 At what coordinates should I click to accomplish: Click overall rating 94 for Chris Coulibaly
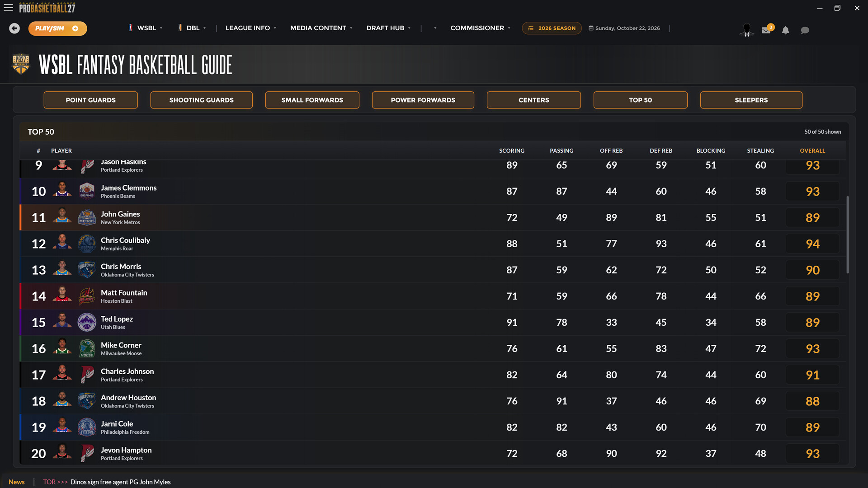(x=812, y=244)
